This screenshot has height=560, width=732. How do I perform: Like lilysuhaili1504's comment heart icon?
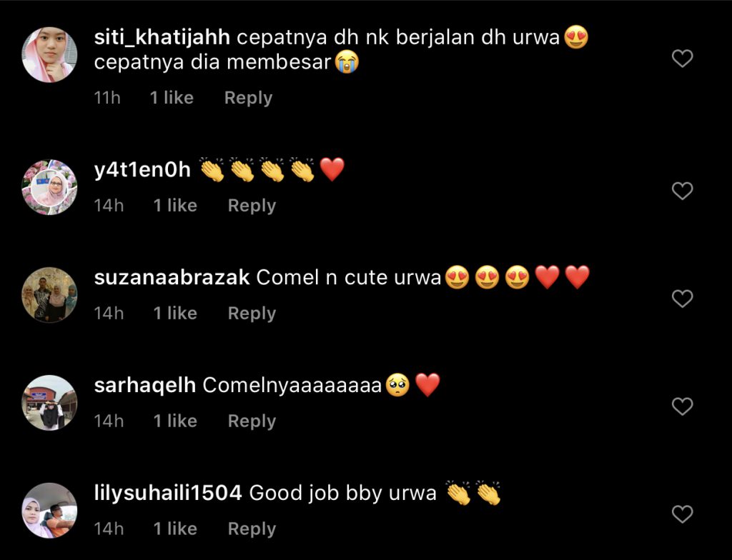click(682, 514)
